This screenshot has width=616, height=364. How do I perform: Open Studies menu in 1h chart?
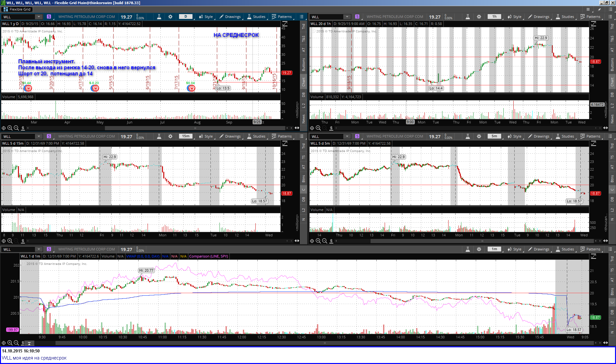565,17
